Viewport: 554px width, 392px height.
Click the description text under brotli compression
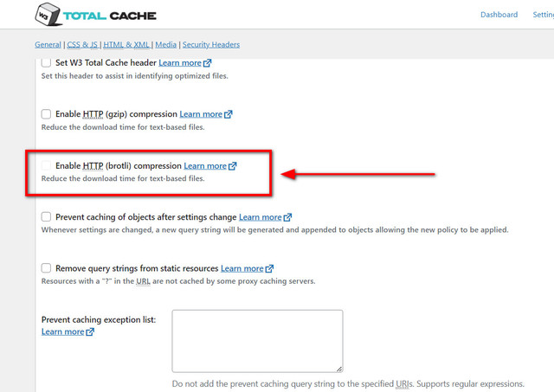tap(123, 178)
